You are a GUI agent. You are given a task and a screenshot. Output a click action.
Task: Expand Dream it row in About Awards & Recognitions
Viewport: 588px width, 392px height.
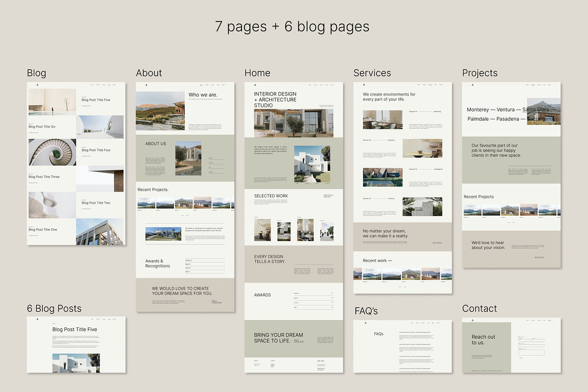204,261
